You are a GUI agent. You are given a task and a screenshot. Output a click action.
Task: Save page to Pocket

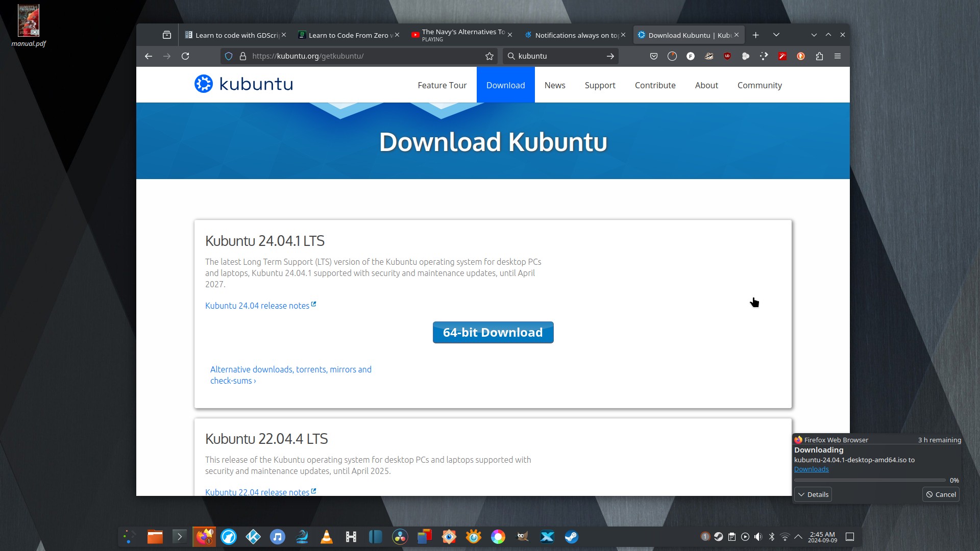tap(654, 56)
